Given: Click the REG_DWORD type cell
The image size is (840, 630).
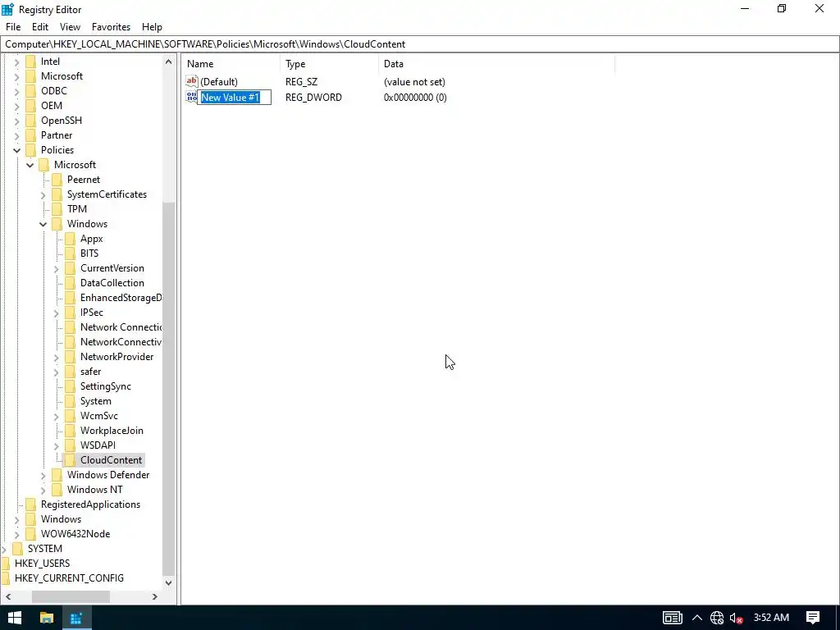Looking at the screenshot, I should [x=313, y=98].
